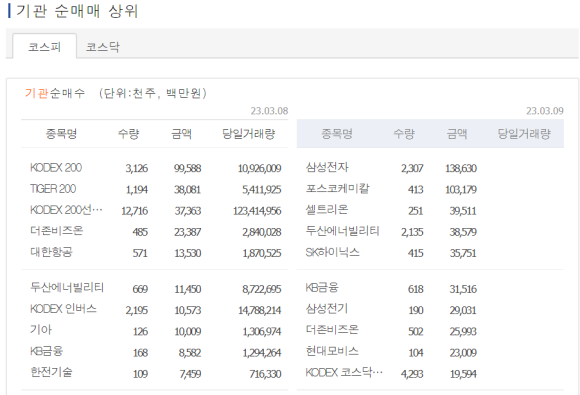Select 삼성전자 quantity 2,307

tap(412, 168)
